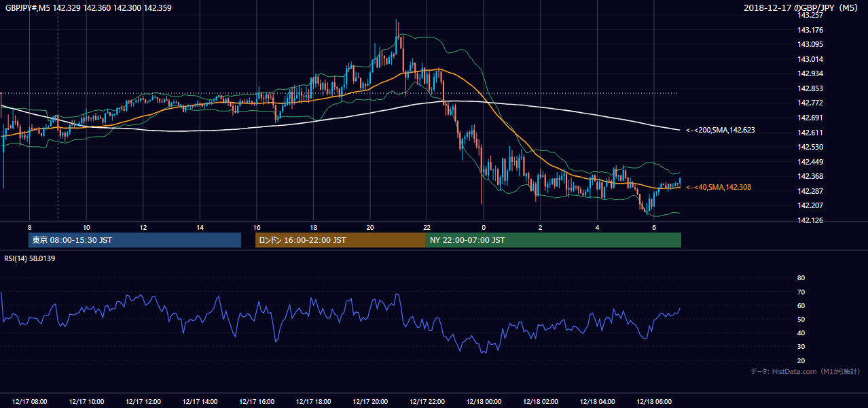Image resolution: width=868 pixels, height=408 pixels.
Task: Click the 12/17 16:00 time label
Action: [x=257, y=402]
